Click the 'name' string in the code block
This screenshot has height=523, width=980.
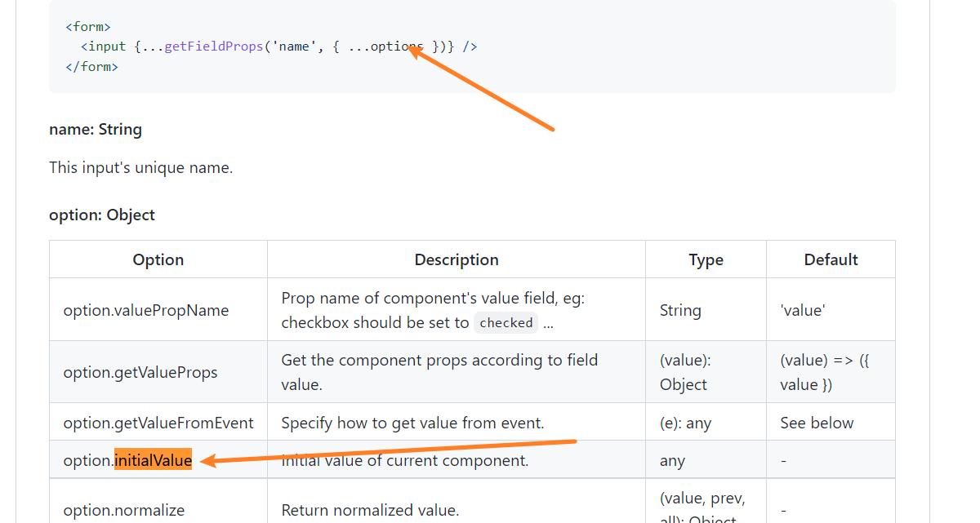(295, 47)
